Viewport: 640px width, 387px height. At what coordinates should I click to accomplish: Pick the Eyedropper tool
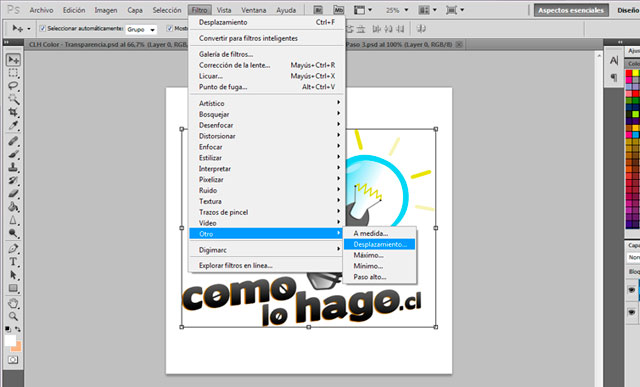coord(13,126)
